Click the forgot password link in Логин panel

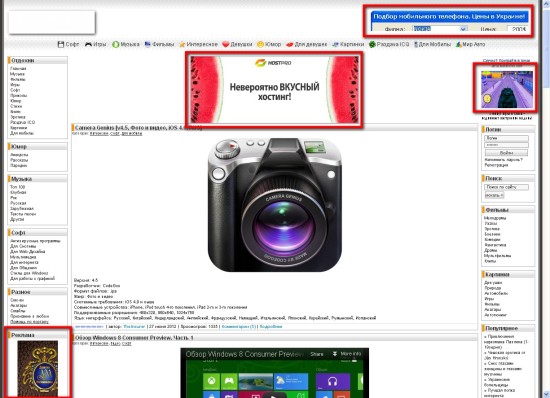pos(503,160)
